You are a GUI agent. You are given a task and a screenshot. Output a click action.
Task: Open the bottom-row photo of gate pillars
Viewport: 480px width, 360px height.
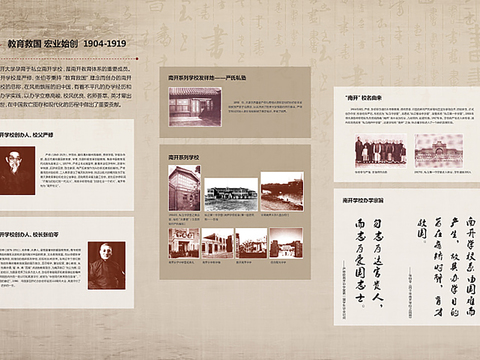(286, 243)
